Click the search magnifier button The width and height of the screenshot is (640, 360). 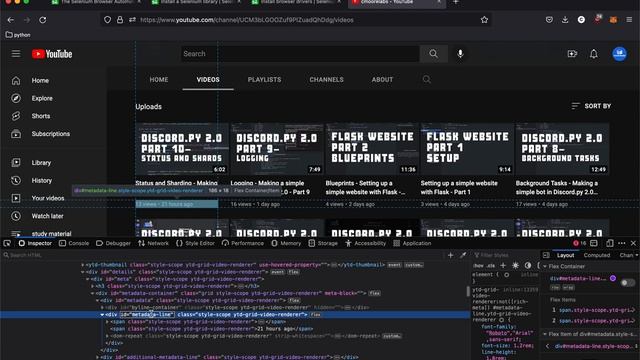[433, 54]
